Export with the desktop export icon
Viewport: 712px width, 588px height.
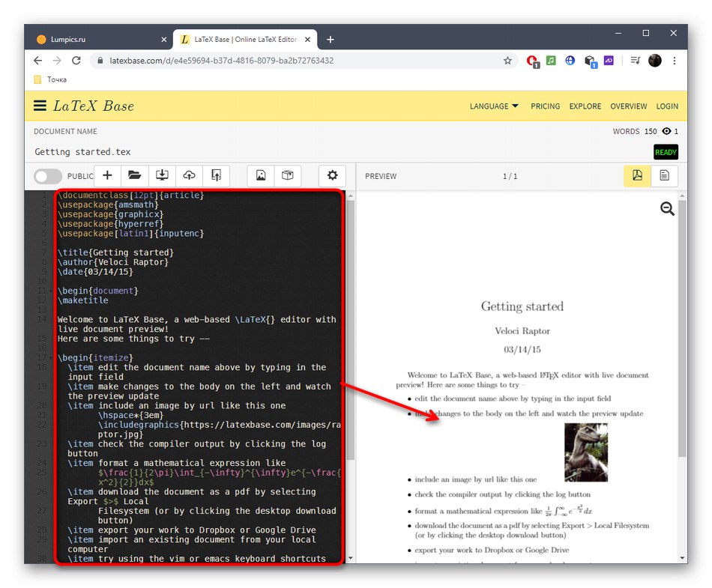(216, 175)
